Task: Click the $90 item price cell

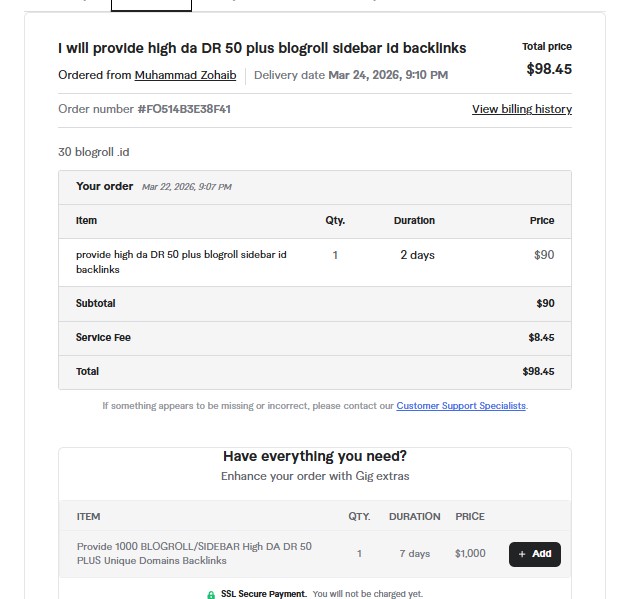Action: coord(544,255)
